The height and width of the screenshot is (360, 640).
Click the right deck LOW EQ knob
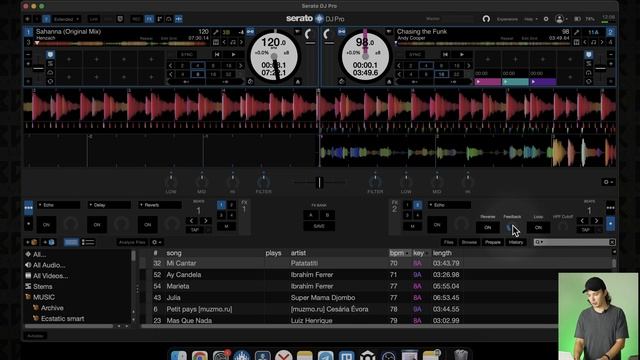(x=406, y=181)
